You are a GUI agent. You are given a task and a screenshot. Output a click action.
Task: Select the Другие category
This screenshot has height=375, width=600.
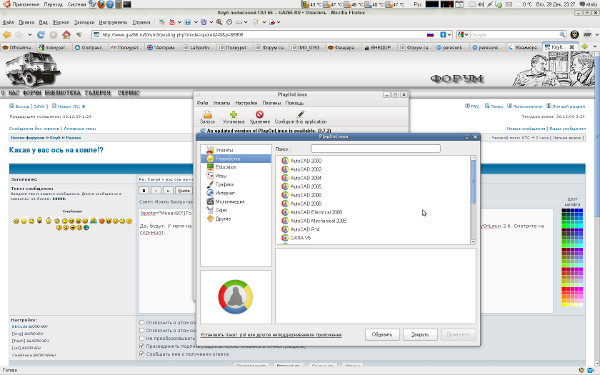point(236,219)
